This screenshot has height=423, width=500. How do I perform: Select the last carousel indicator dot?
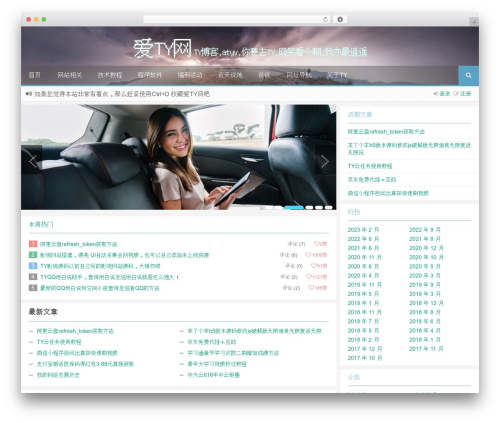click(329, 207)
